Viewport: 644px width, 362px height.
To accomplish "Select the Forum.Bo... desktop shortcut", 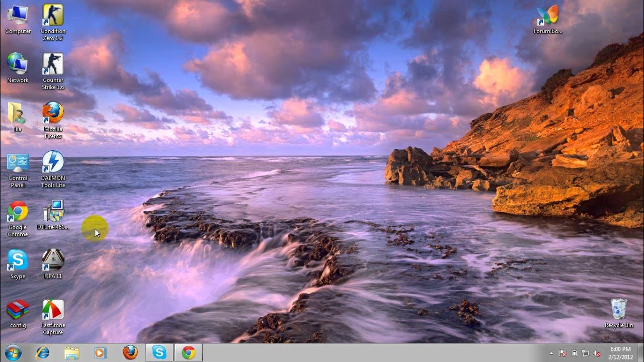I will pyautogui.click(x=548, y=19).
